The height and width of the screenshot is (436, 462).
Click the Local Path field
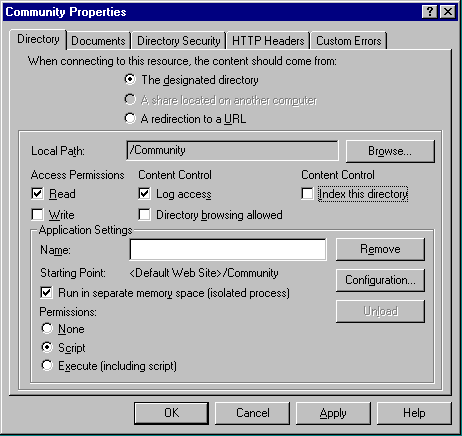point(232,150)
